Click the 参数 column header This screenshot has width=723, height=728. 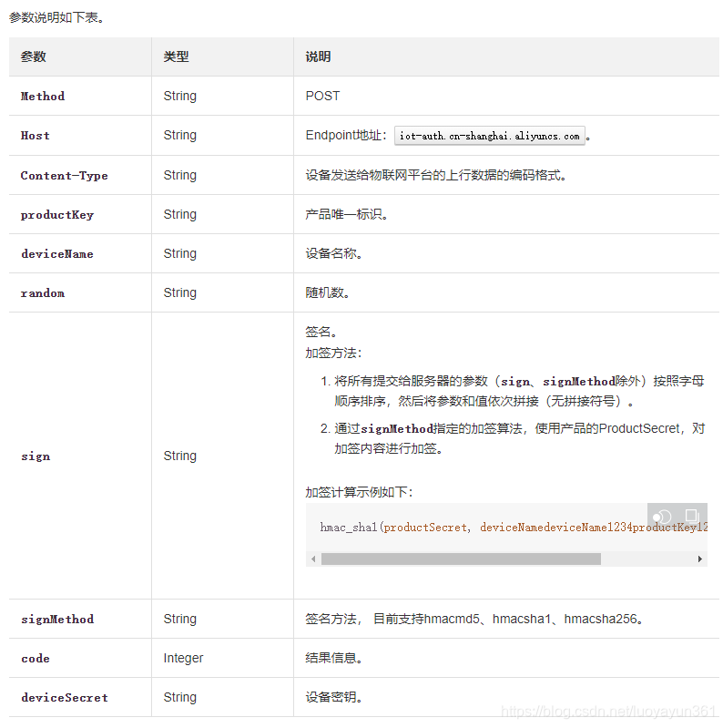tap(34, 56)
